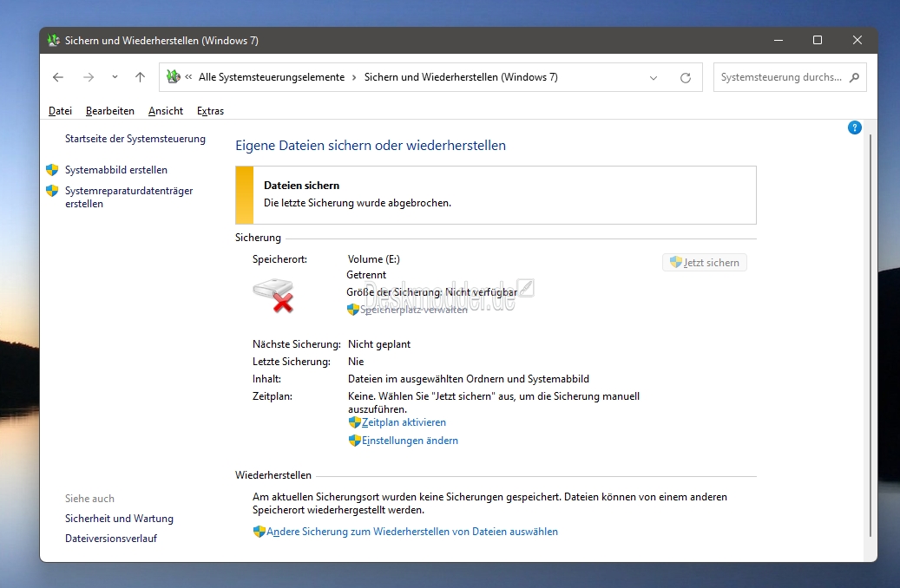The height and width of the screenshot is (588, 900).
Task: Click the 'Getrennt' status text
Action: pos(366,276)
